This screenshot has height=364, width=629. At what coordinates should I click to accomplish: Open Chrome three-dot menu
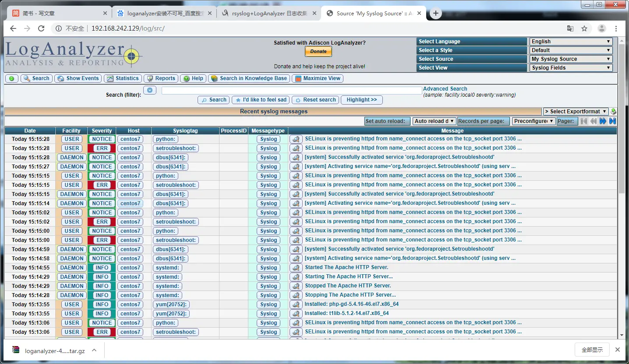point(616,28)
